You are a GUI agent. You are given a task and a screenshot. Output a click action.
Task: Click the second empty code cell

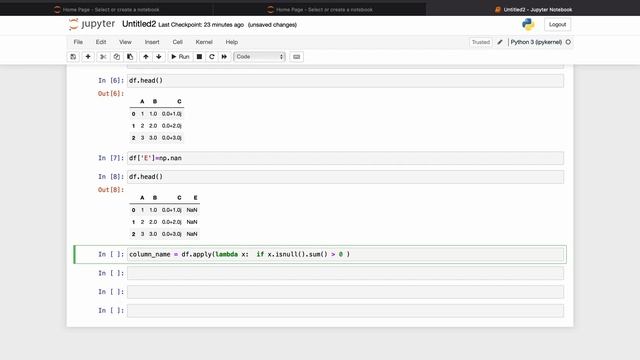[345, 292]
